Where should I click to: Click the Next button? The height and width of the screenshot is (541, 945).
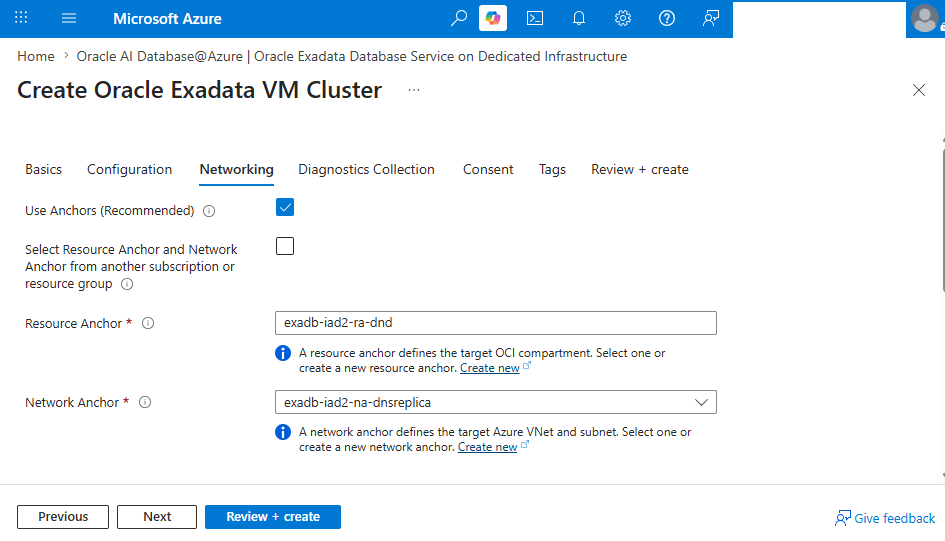pos(157,517)
